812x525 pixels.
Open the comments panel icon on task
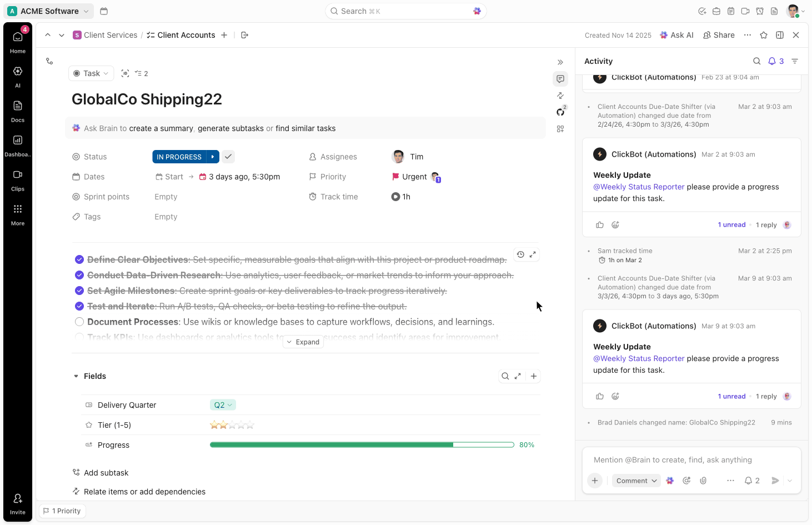click(560, 78)
